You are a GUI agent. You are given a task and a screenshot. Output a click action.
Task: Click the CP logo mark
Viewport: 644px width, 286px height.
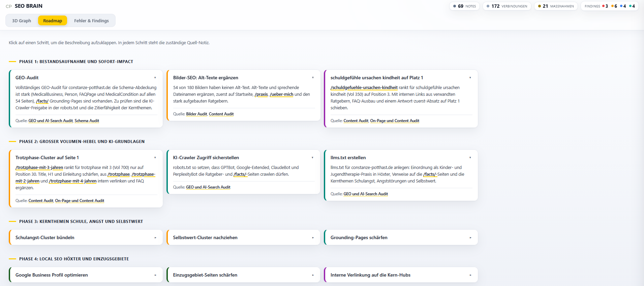pyautogui.click(x=9, y=6)
